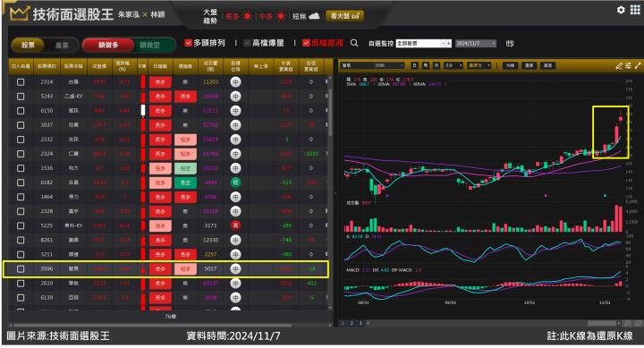Click the search magnifier icon
The height and width of the screenshot is (348, 644).
click(354, 43)
